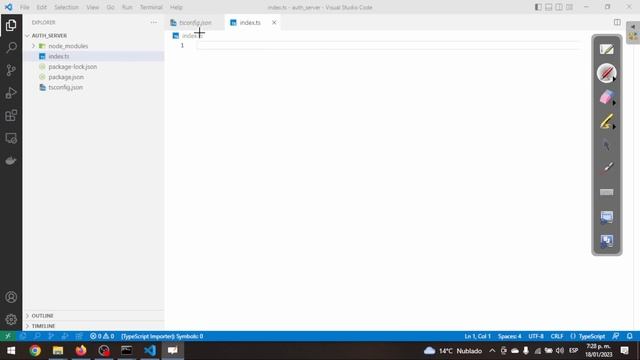Open the Run menu
The height and width of the screenshot is (360, 640).
click(127, 7)
